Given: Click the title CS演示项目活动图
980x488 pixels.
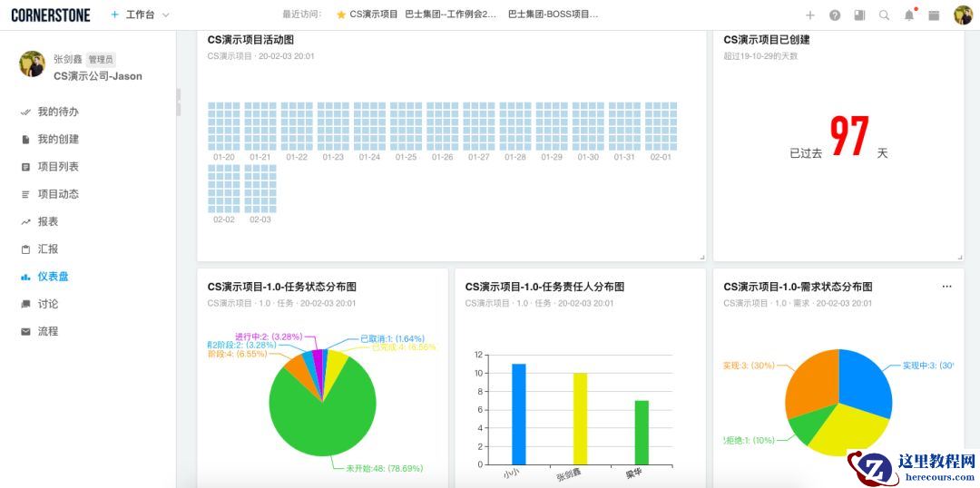Looking at the screenshot, I should [250, 40].
